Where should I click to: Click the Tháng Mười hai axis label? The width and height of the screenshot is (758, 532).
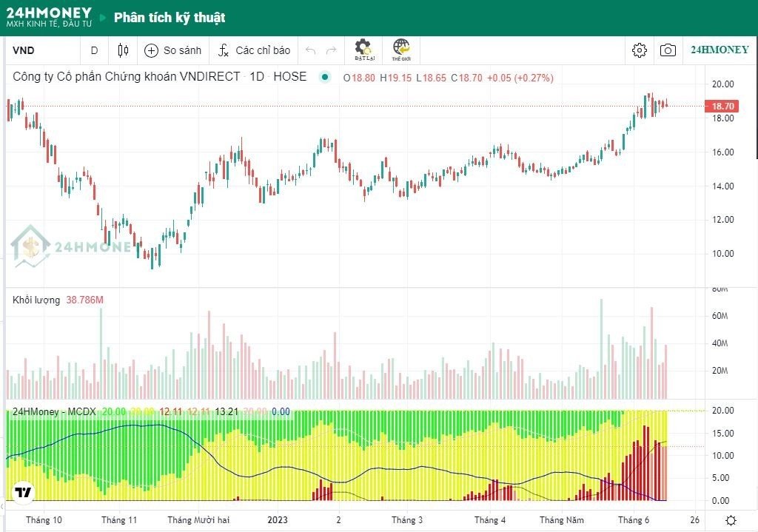pyautogui.click(x=198, y=520)
